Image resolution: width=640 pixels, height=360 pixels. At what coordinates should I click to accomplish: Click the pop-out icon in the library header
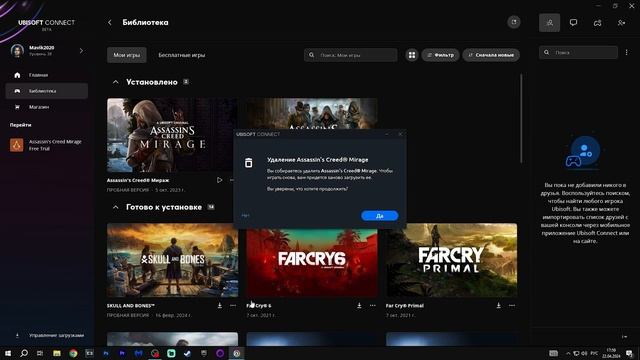coord(514,22)
